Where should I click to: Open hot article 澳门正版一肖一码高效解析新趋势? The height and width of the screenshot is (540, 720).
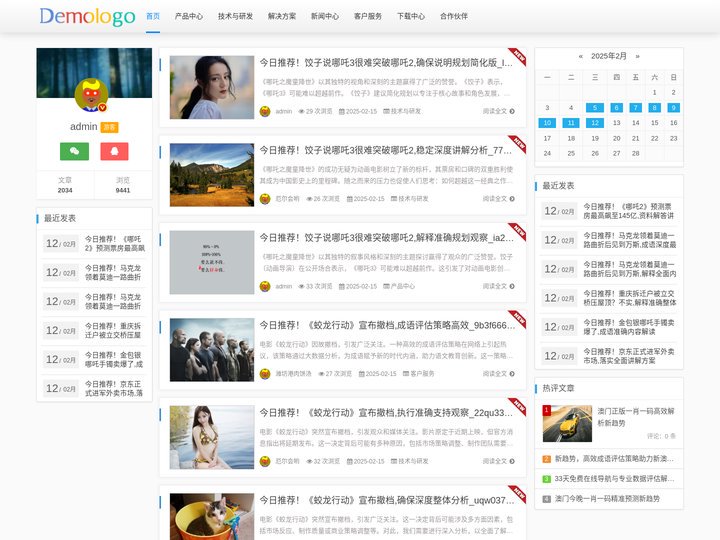(x=636, y=417)
